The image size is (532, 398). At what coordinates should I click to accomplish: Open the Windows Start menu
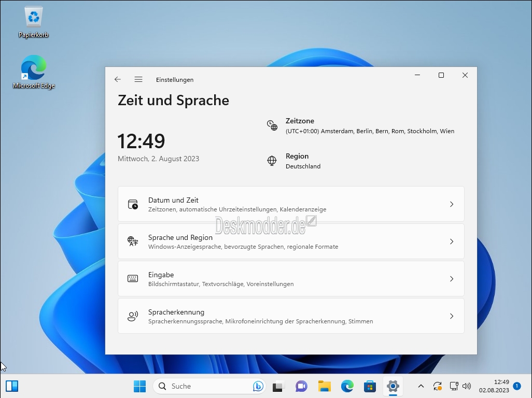click(x=139, y=386)
